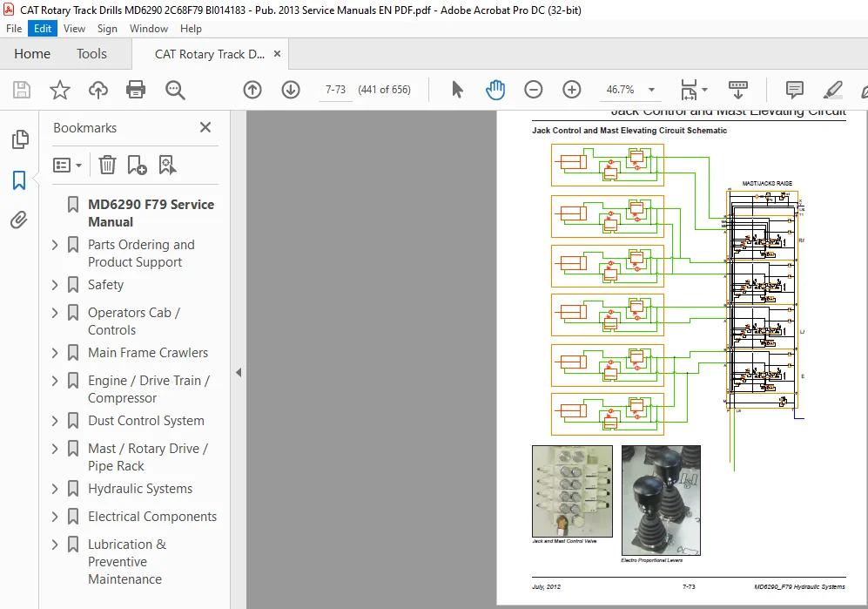Click the Electro Proportional Levers photo

point(661,500)
